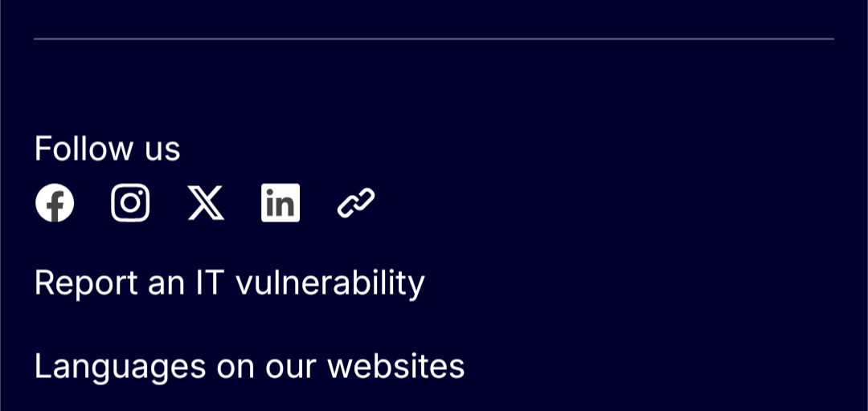Click the Instagram camera icon
The width and height of the screenshot is (868, 411).
point(130,203)
